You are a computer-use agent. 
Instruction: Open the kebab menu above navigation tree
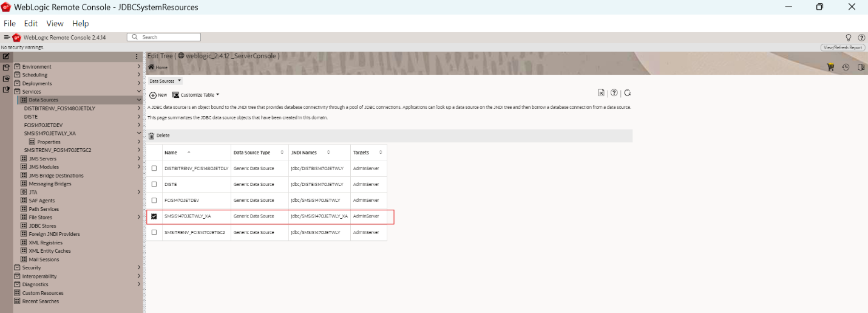click(137, 57)
